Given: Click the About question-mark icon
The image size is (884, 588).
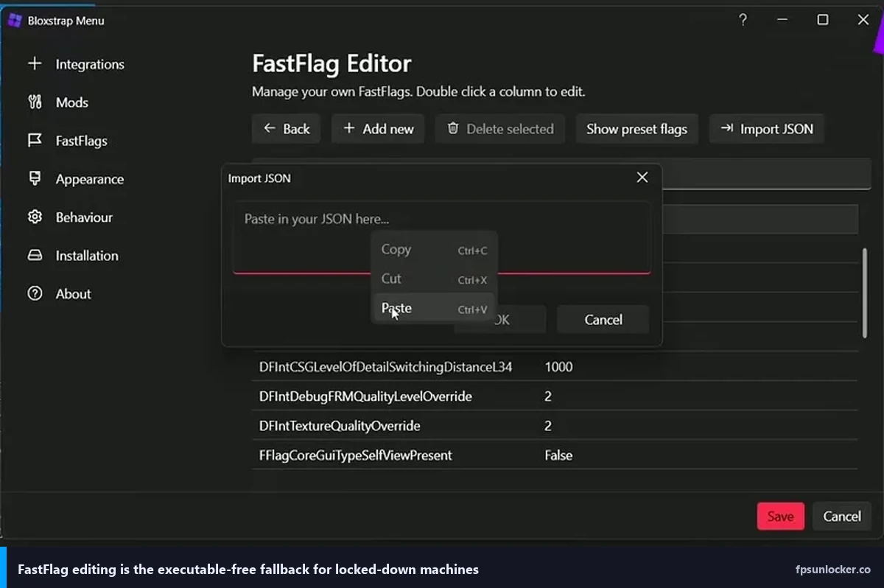Looking at the screenshot, I should 35,294.
